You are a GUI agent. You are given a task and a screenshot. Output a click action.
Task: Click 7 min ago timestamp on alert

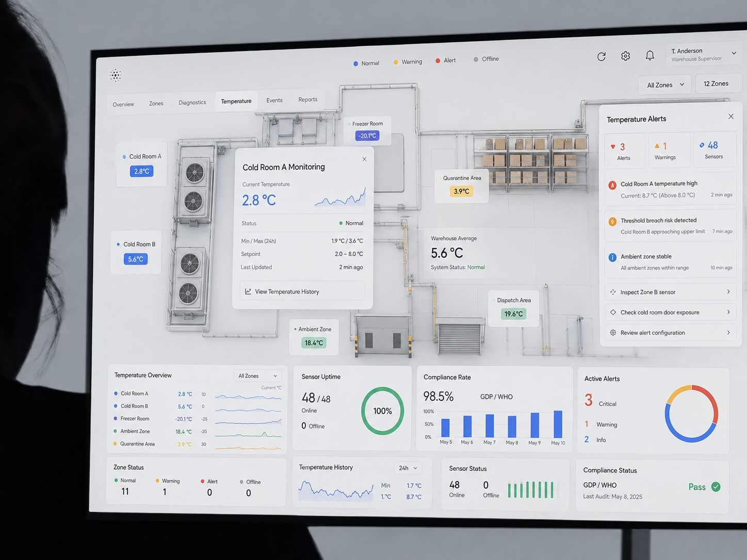coord(722,232)
